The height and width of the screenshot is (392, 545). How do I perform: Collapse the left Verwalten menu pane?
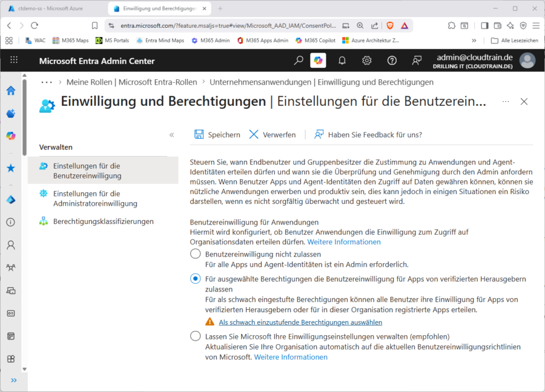[172, 135]
